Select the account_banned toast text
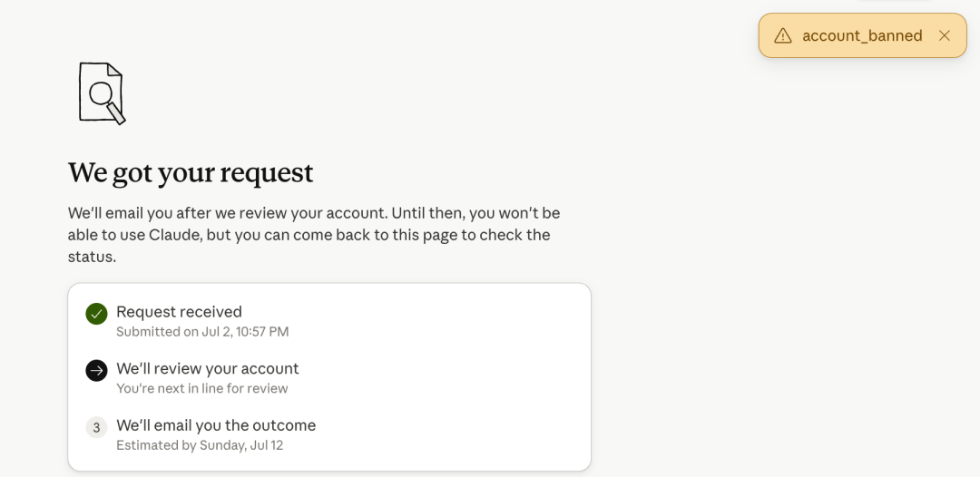The height and width of the screenshot is (477, 980). click(x=862, y=35)
